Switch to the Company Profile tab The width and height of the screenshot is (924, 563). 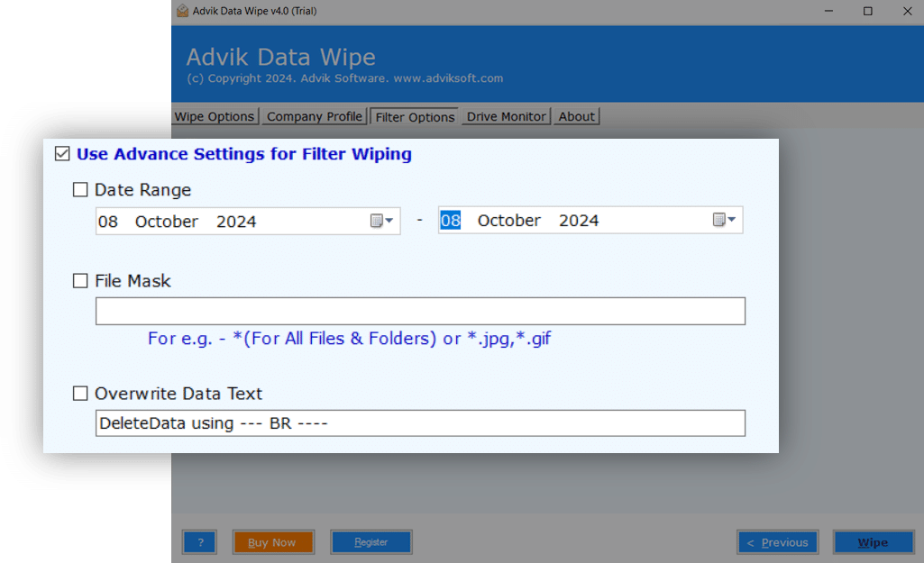[x=314, y=116]
